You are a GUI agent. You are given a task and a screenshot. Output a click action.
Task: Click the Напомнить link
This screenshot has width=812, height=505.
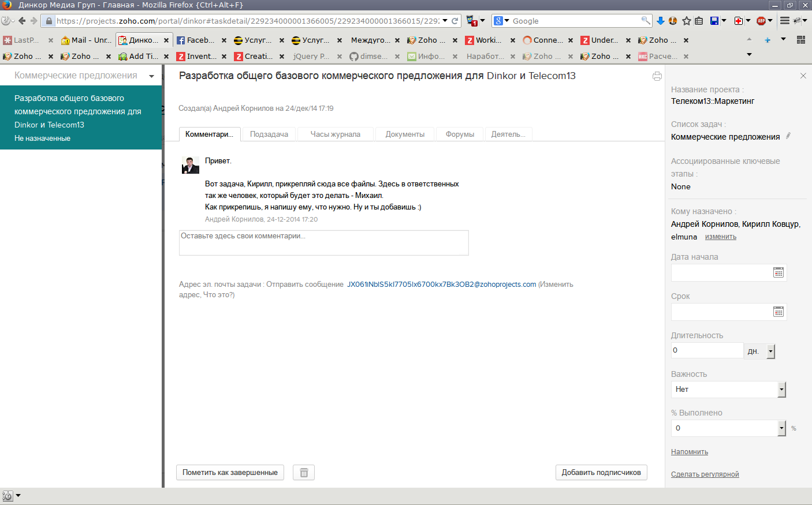tap(690, 452)
